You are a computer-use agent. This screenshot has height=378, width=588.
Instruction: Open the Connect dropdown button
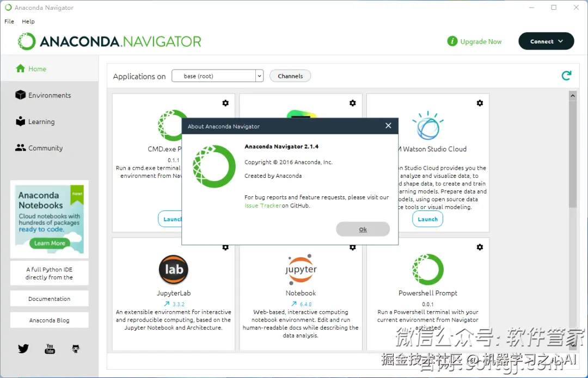546,41
